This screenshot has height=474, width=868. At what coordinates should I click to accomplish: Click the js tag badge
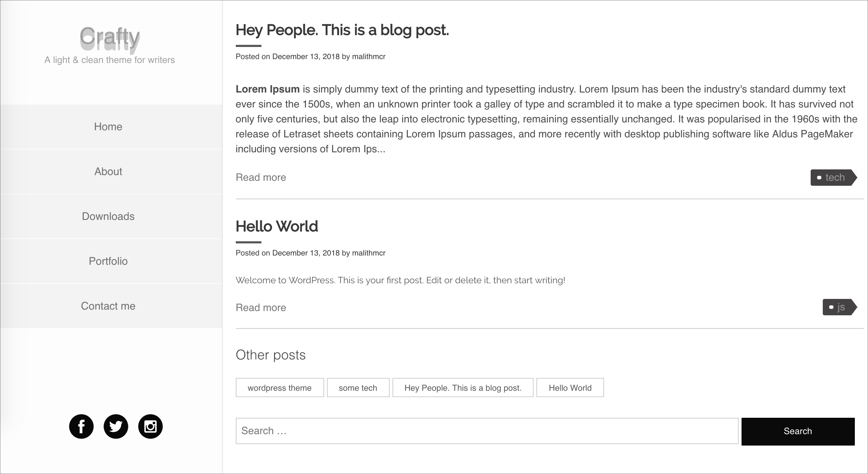[x=839, y=307]
